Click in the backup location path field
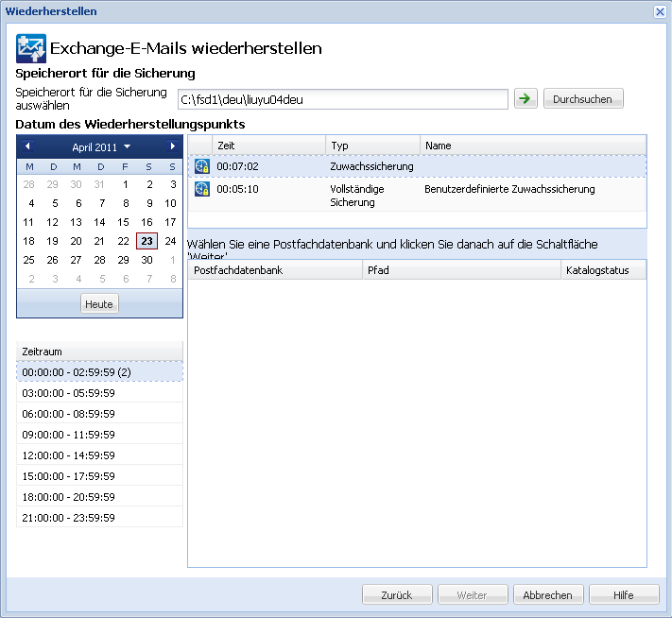This screenshot has height=618, width=672. coord(343,99)
